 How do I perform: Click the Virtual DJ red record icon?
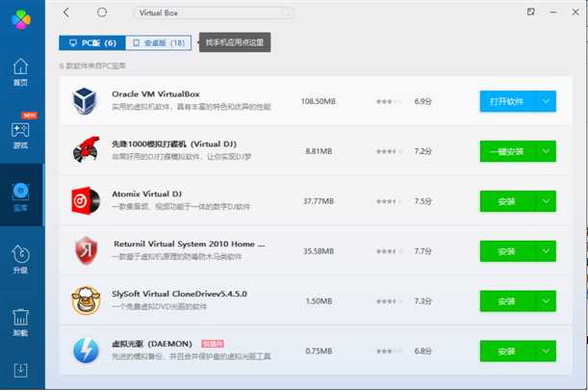(86, 150)
